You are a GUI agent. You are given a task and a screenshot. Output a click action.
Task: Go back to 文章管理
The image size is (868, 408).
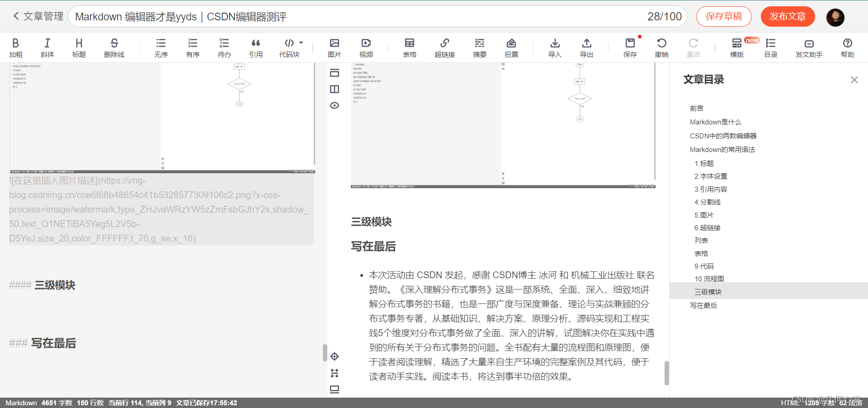(38, 16)
